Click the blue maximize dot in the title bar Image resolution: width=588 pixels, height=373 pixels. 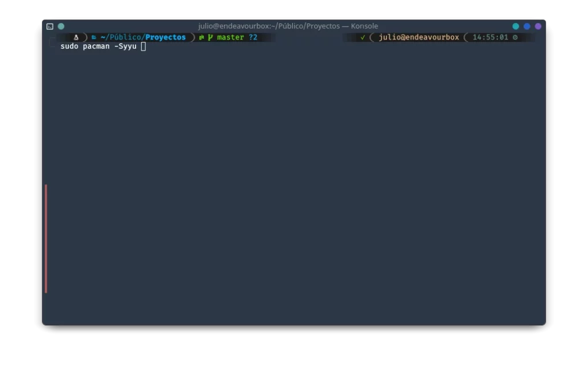[527, 26]
